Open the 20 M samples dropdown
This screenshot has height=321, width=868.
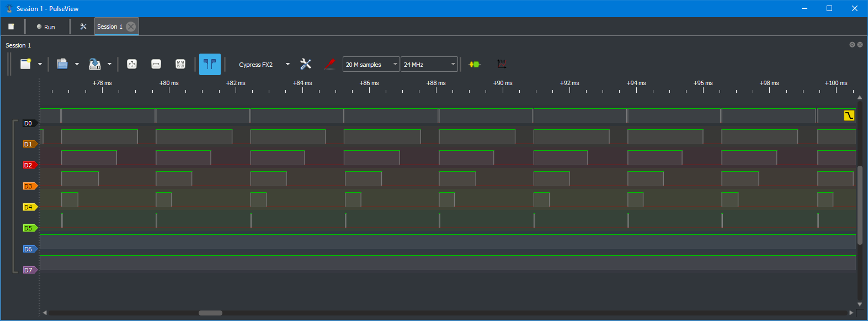pos(371,65)
